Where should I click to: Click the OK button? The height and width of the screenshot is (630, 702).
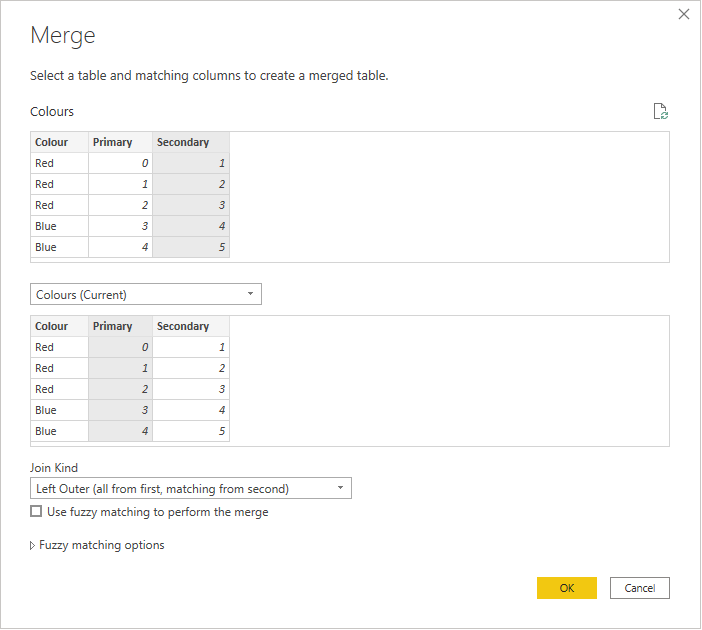click(566, 588)
